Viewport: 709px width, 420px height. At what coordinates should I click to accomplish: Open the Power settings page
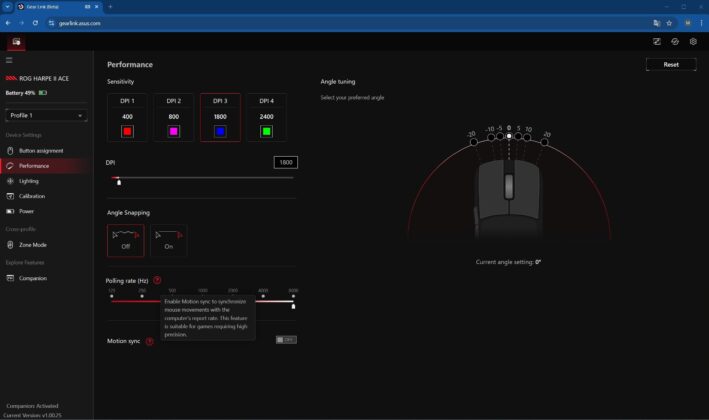point(45,211)
